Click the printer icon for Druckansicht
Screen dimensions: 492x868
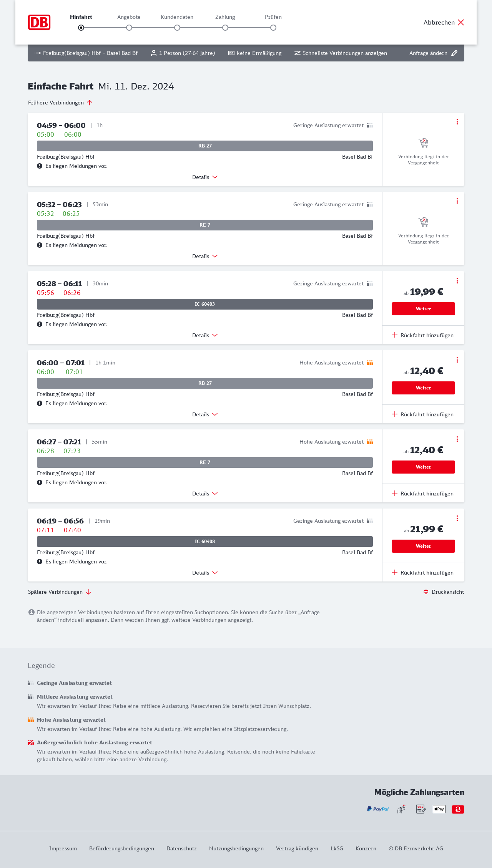point(426,592)
